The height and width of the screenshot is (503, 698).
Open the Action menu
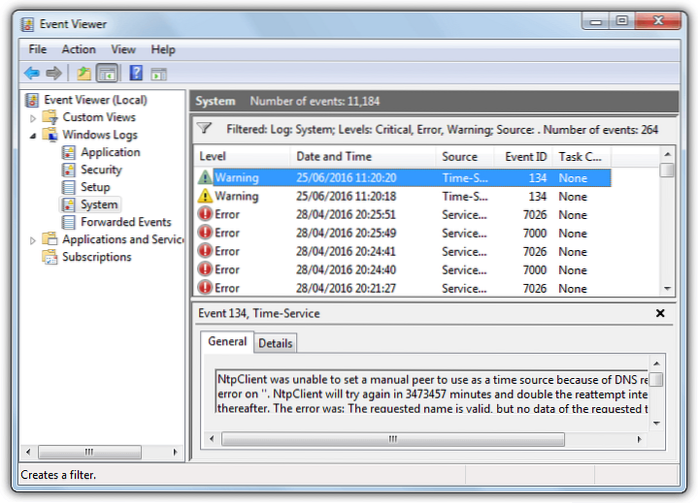click(x=79, y=49)
